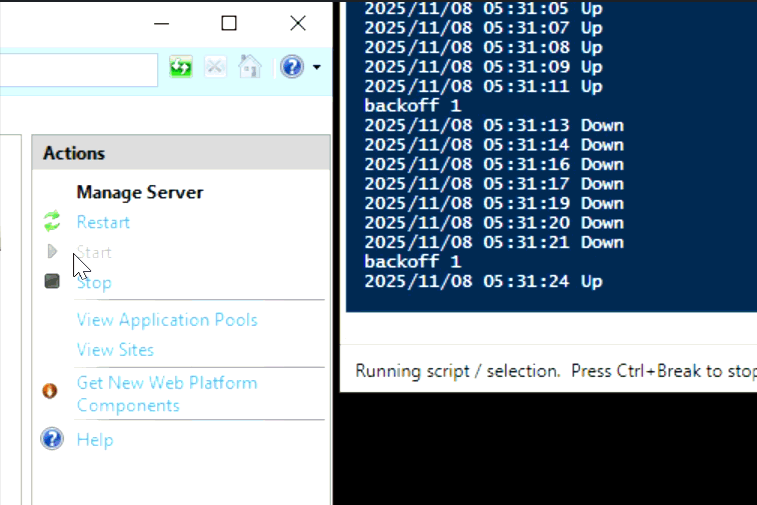The height and width of the screenshot is (505, 757).
Task: Open the Help link in Actions pane
Action: coord(95,440)
